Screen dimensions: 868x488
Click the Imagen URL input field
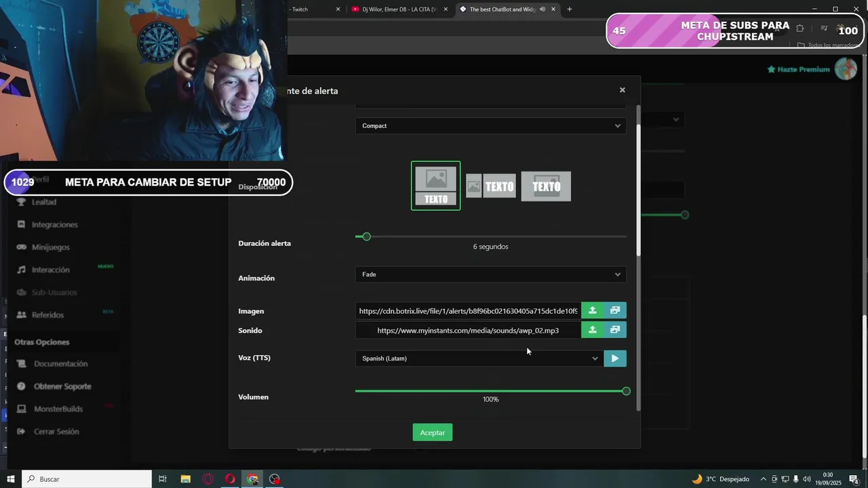(468, 310)
